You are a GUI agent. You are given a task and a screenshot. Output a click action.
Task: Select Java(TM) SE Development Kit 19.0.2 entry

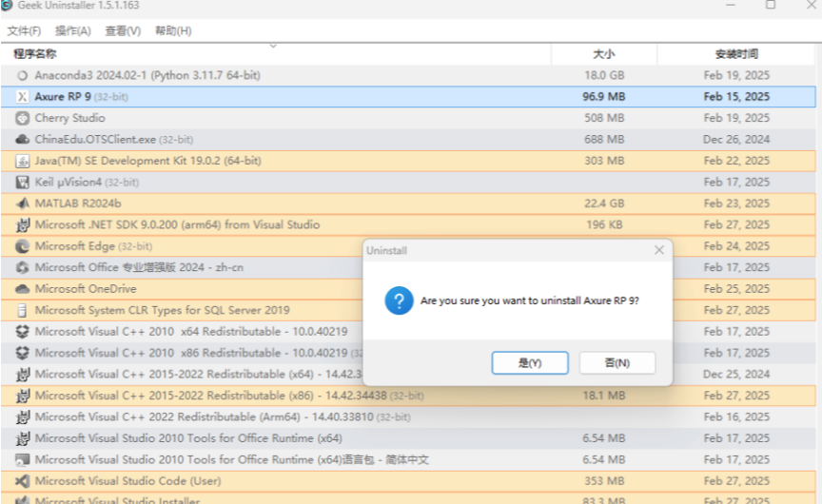pyautogui.click(x=147, y=161)
